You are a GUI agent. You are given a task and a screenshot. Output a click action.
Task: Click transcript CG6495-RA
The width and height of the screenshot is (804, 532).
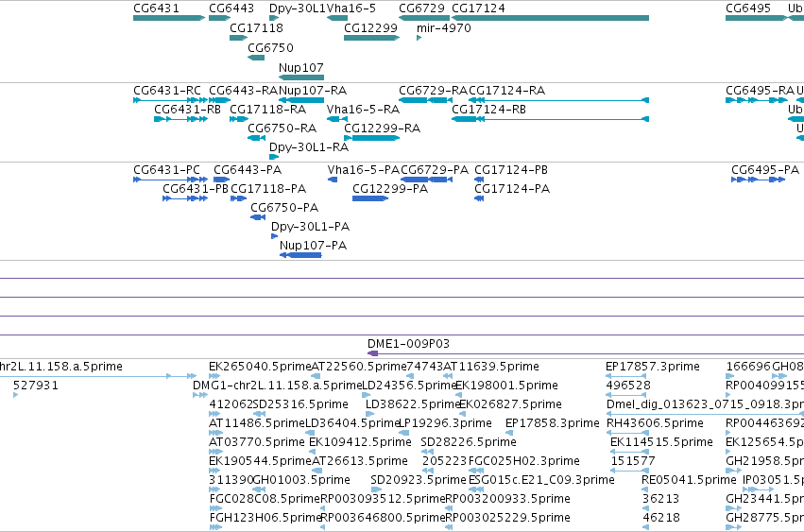pos(756,100)
